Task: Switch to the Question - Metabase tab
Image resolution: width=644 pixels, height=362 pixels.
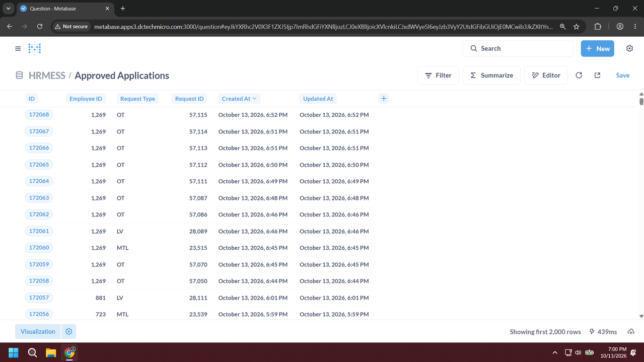Action: 65,9
